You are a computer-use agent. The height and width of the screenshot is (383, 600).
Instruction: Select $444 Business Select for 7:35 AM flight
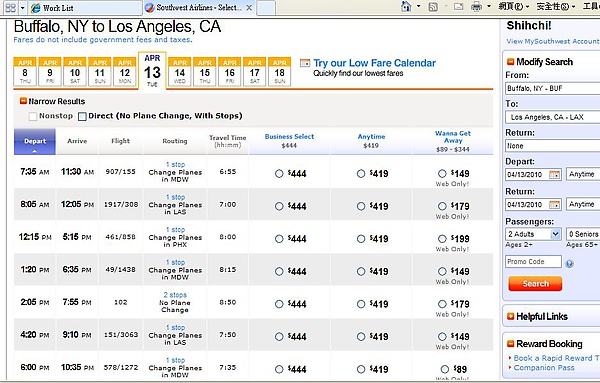coord(279,174)
